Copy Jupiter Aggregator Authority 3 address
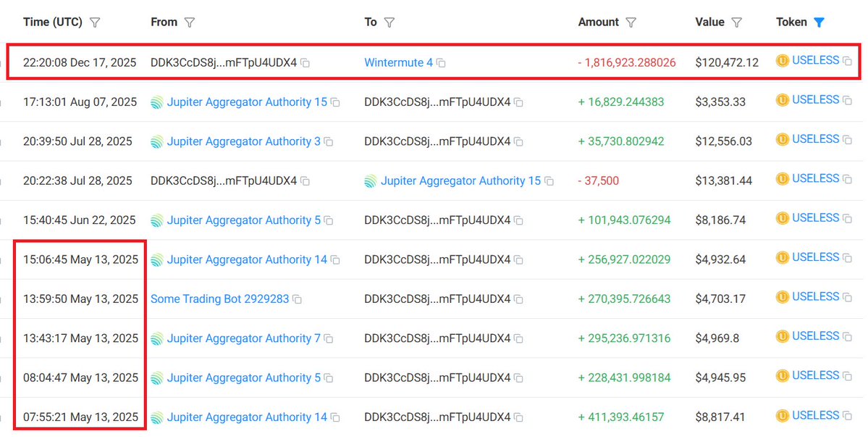The height and width of the screenshot is (437, 868). tap(328, 142)
